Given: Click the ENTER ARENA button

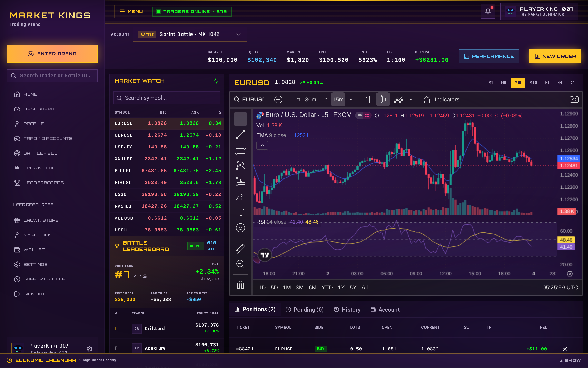Looking at the screenshot, I should click(x=52, y=54).
